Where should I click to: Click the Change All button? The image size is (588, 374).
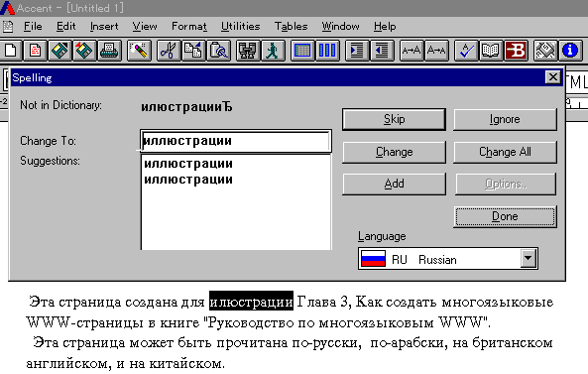505,152
